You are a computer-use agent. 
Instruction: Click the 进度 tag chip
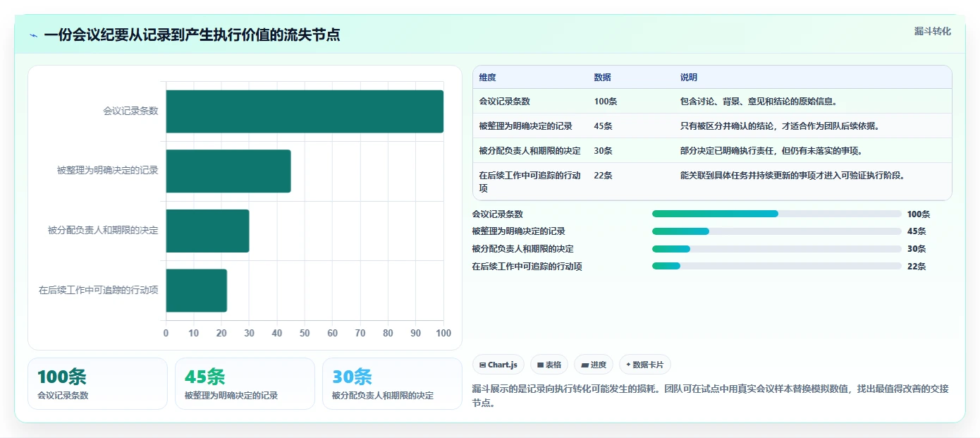[x=594, y=365]
